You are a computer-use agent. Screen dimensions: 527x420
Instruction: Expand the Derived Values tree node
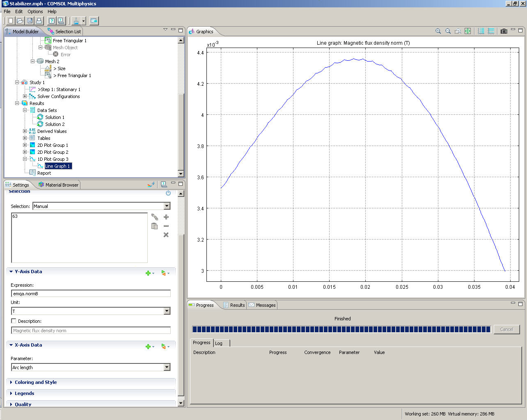(x=25, y=131)
